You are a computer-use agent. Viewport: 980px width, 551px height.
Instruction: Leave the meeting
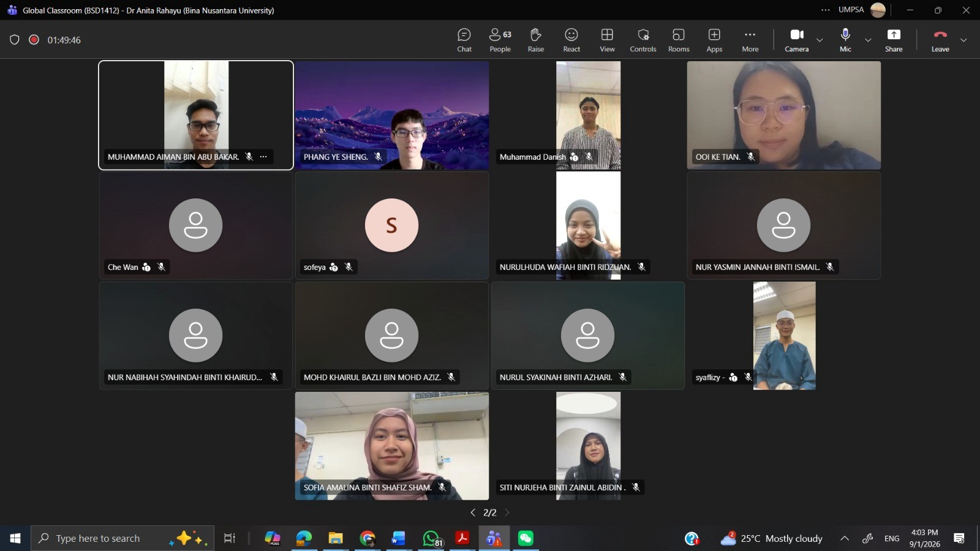click(x=940, y=40)
